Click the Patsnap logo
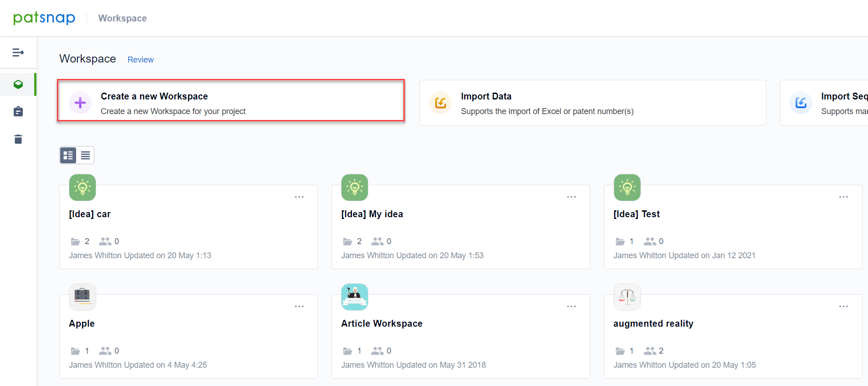868x386 pixels. pos(44,18)
